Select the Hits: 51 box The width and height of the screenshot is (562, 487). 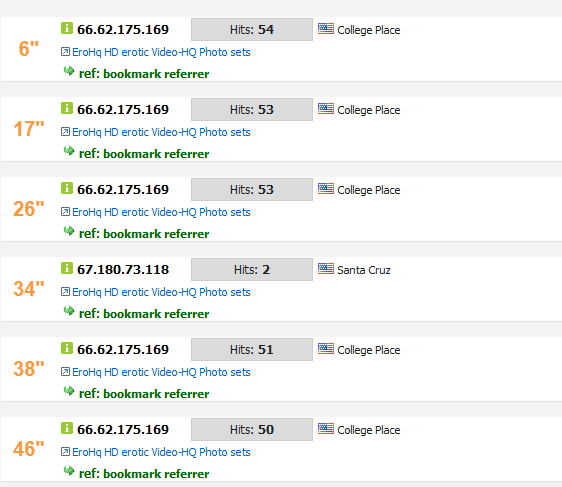pos(252,349)
